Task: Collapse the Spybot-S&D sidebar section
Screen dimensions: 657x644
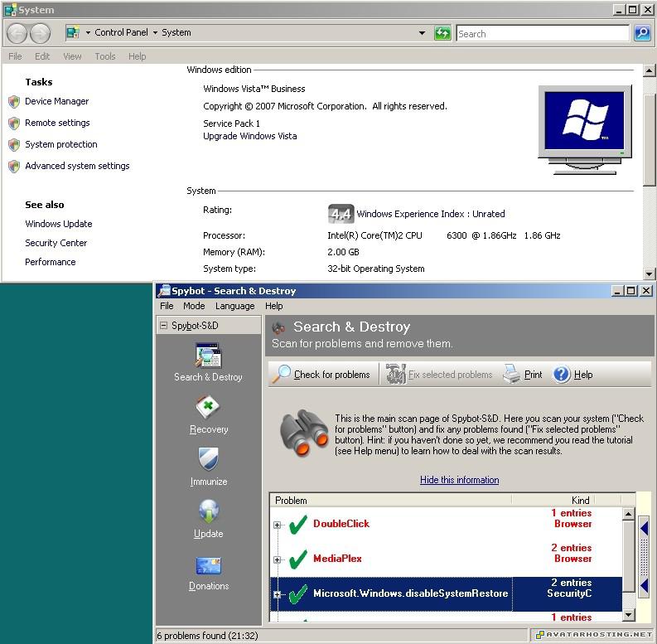Action: [164, 326]
